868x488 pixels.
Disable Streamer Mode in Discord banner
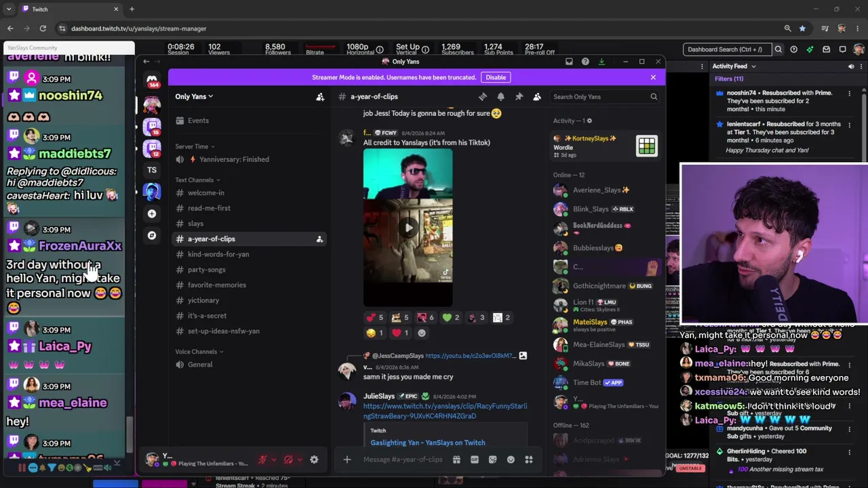pyautogui.click(x=496, y=77)
